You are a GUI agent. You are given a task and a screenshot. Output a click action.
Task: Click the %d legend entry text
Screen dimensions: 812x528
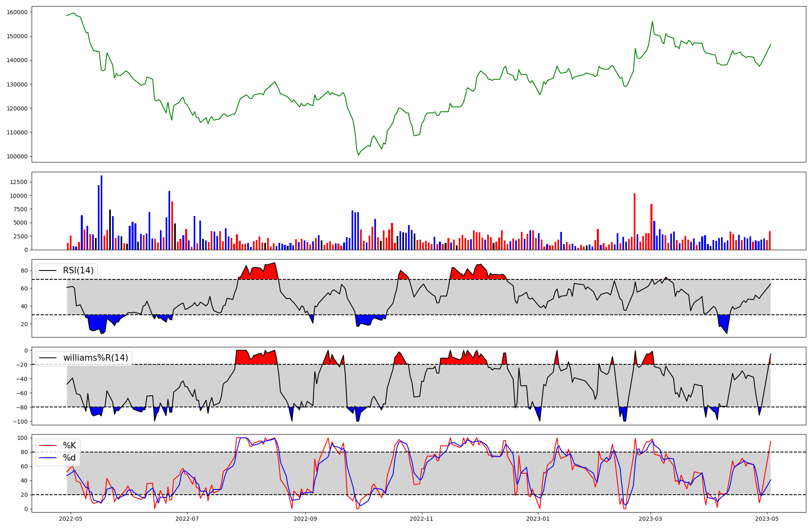coord(69,458)
